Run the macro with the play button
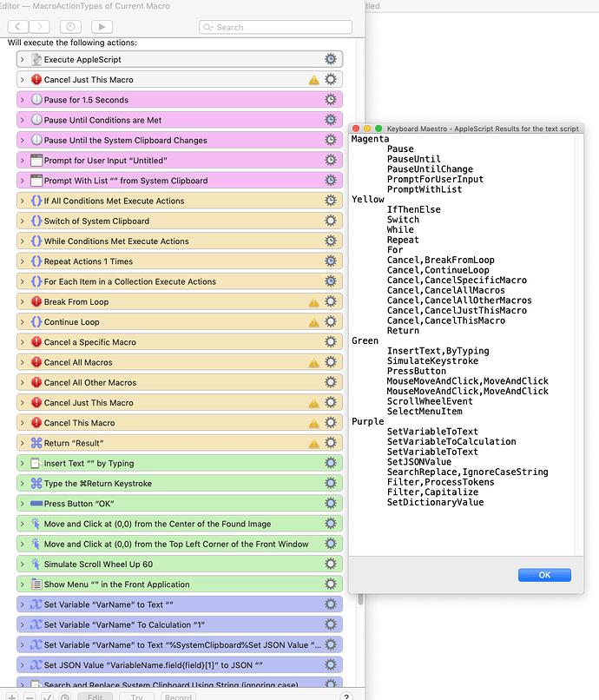Viewport: 599px width, 700px height. (x=102, y=27)
